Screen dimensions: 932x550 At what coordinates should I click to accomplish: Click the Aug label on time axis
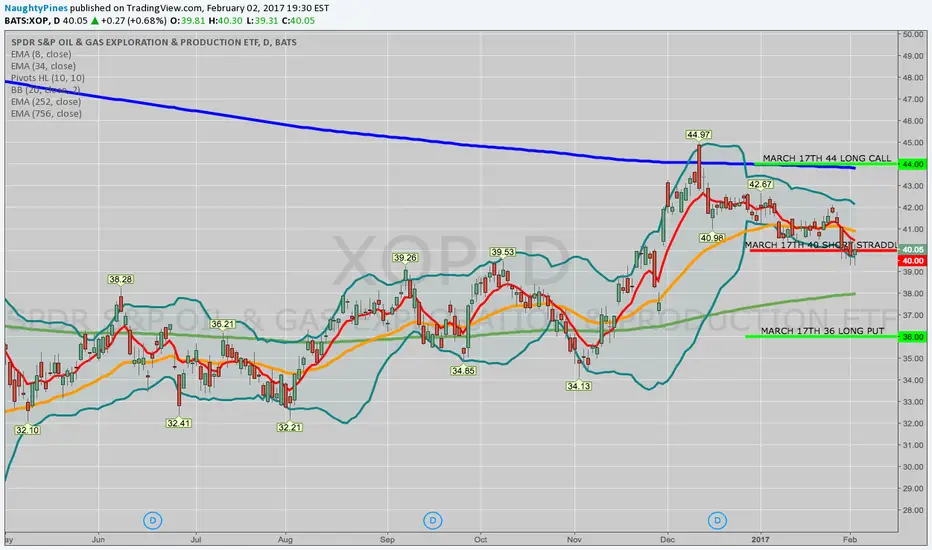[285, 540]
